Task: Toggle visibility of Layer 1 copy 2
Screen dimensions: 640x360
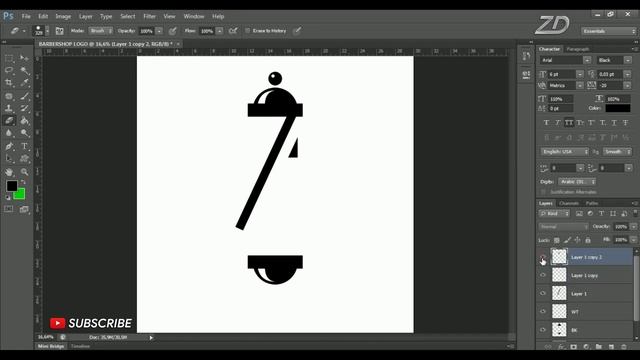Action: tap(543, 257)
